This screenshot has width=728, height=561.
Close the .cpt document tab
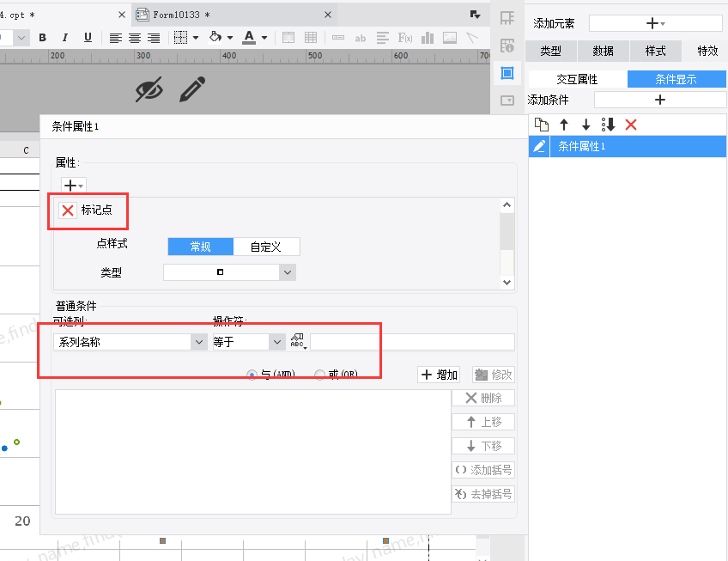pyautogui.click(x=122, y=15)
